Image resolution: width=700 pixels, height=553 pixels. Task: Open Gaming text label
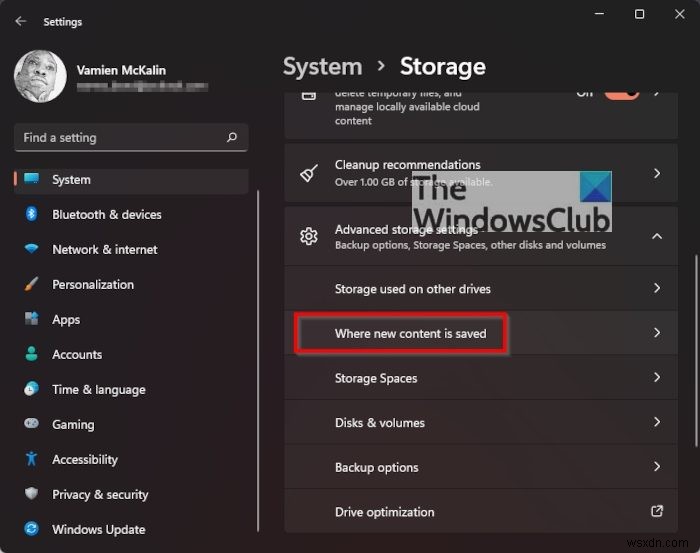[73, 424]
